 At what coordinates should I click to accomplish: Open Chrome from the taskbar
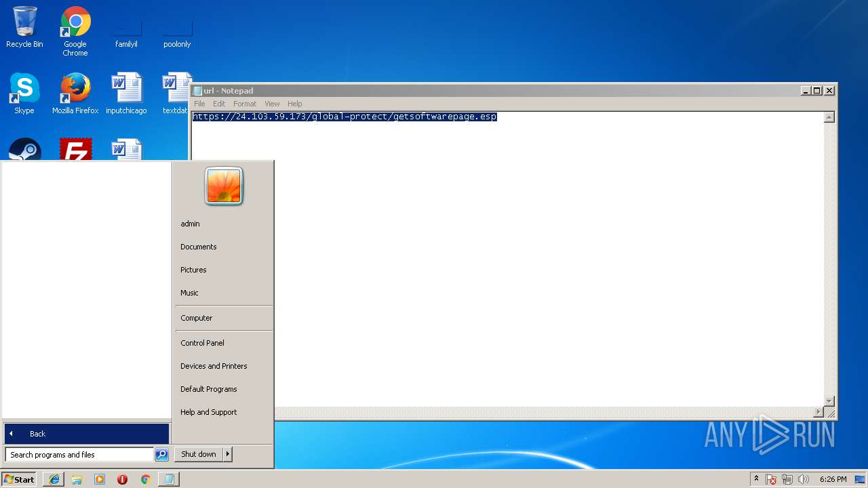[145, 479]
